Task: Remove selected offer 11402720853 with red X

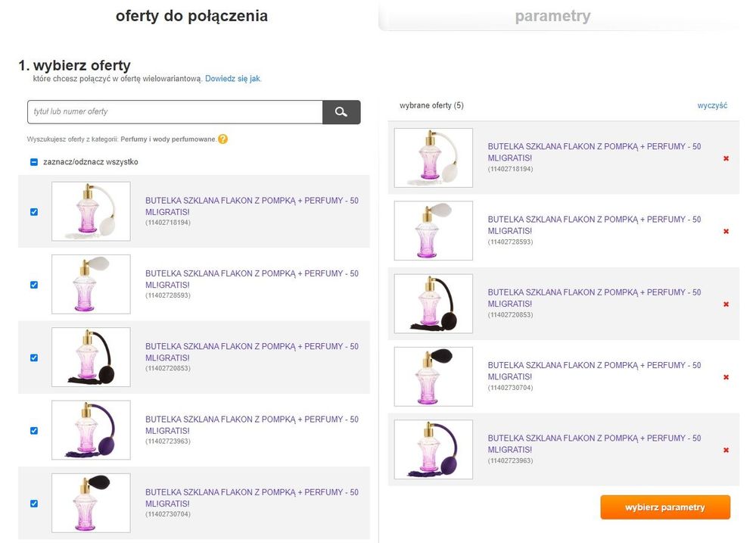Action: (x=726, y=304)
